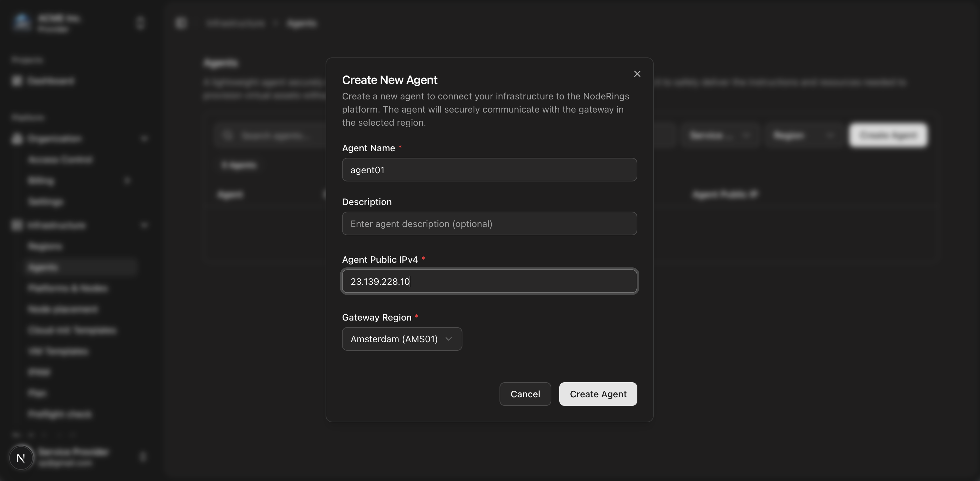980x481 pixels.
Task: Focus the Agent Name field
Action: (489, 170)
